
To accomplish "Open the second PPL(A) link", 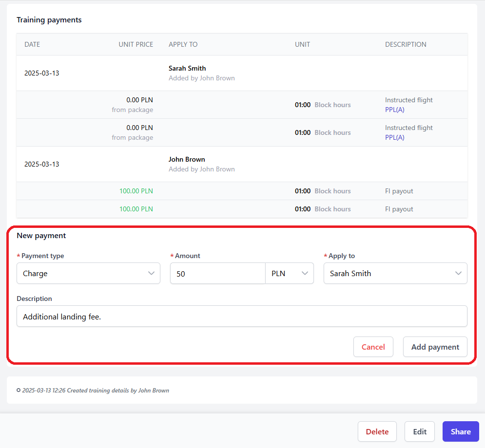I will coord(395,137).
